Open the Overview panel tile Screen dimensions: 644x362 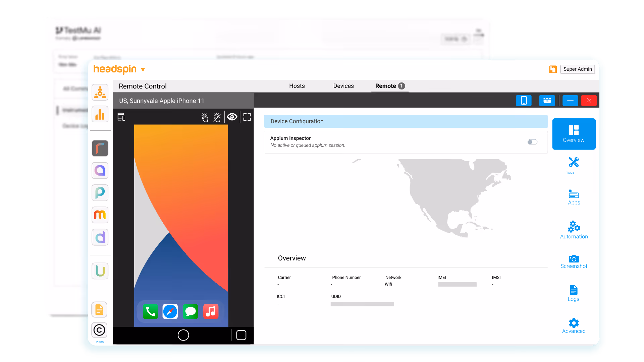574,134
